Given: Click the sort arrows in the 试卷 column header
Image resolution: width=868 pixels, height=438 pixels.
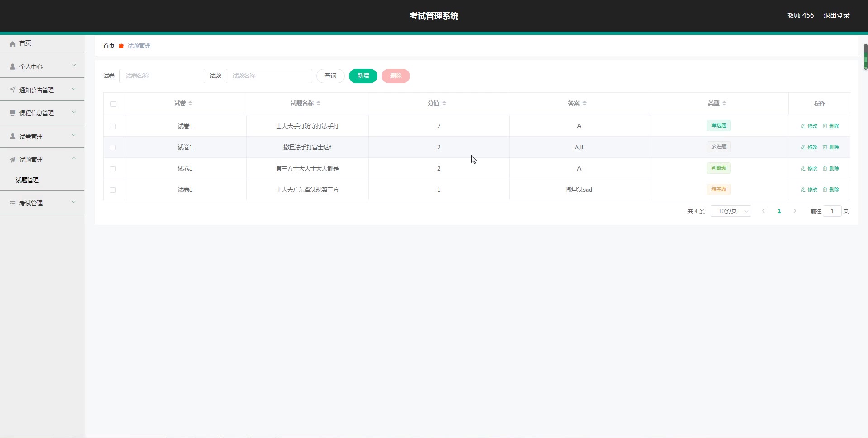Looking at the screenshot, I should [191, 104].
